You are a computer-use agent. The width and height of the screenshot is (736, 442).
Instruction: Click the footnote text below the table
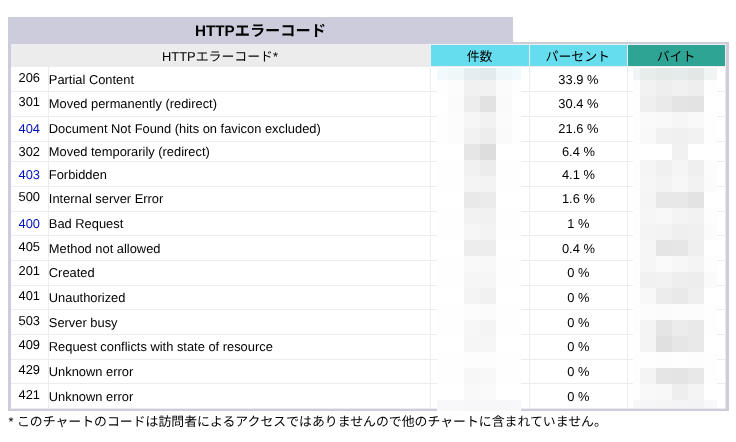(305, 421)
